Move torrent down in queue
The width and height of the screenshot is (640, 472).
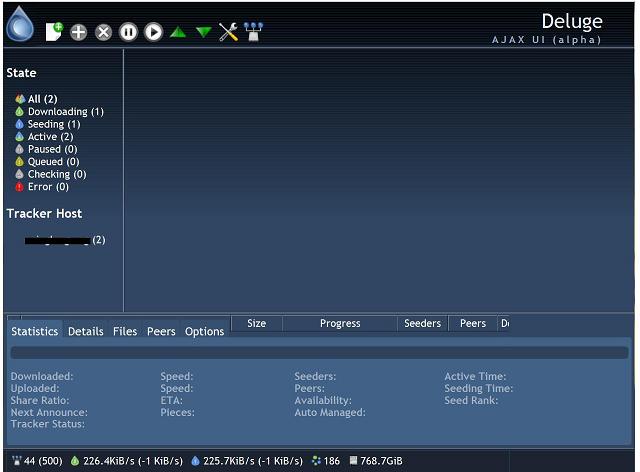tap(203, 32)
